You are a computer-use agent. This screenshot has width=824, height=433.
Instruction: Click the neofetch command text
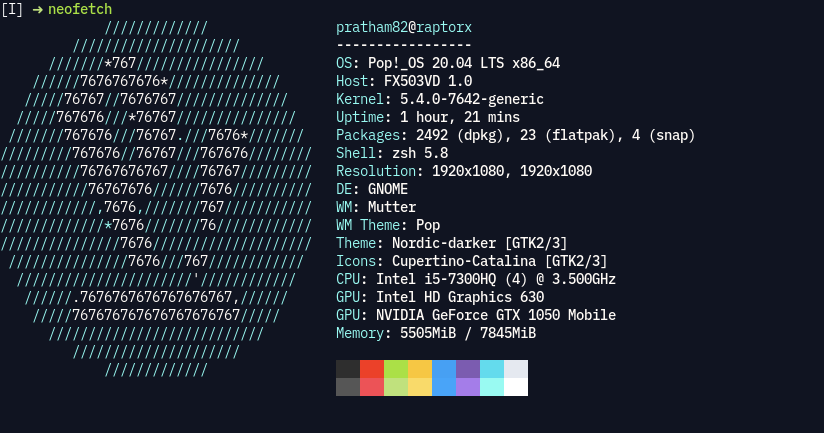80,9
